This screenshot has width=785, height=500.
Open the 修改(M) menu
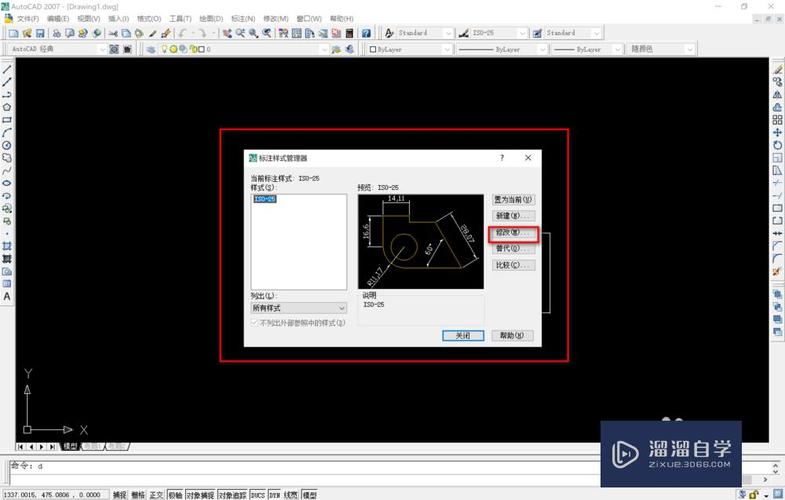point(276,19)
